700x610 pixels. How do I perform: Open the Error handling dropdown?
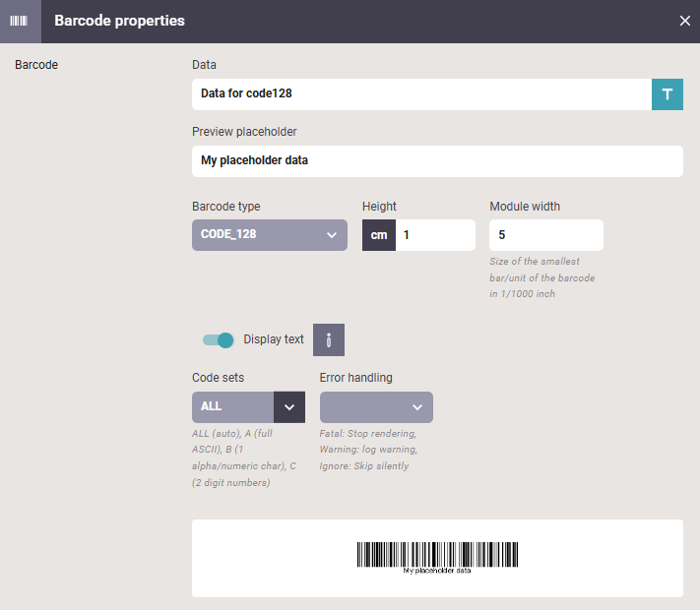(376, 407)
